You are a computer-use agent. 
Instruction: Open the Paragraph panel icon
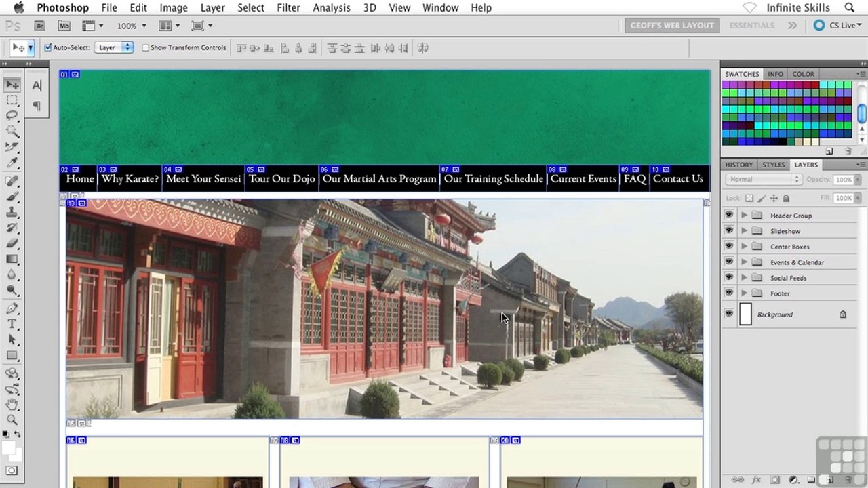(37, 105)
